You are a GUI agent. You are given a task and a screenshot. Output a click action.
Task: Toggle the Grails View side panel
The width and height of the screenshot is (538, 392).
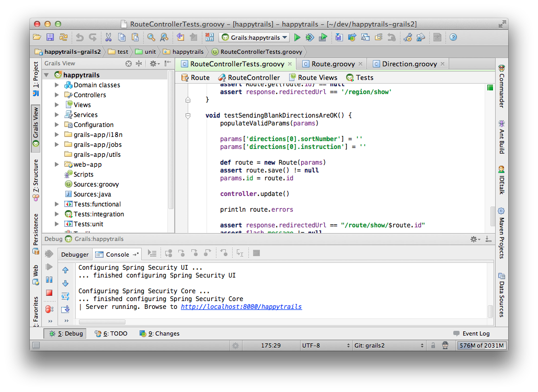pyautogui.click(x=36, y=126)
